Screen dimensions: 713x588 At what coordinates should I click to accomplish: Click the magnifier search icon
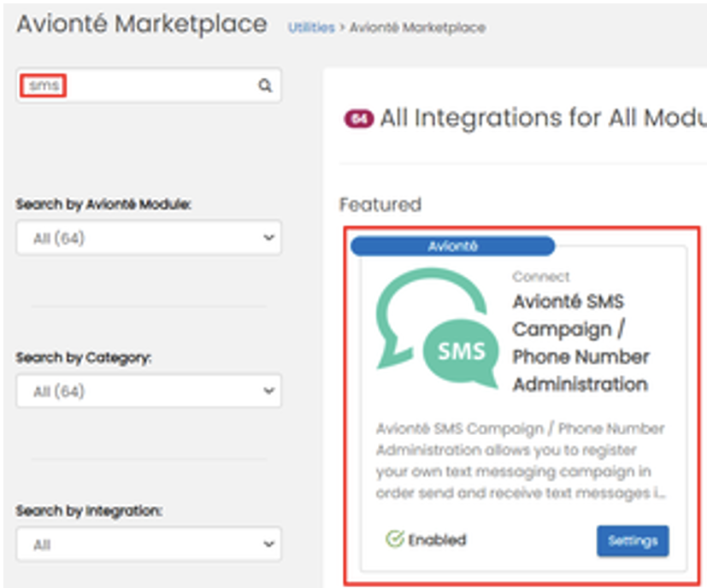click(x=265, y=85)
